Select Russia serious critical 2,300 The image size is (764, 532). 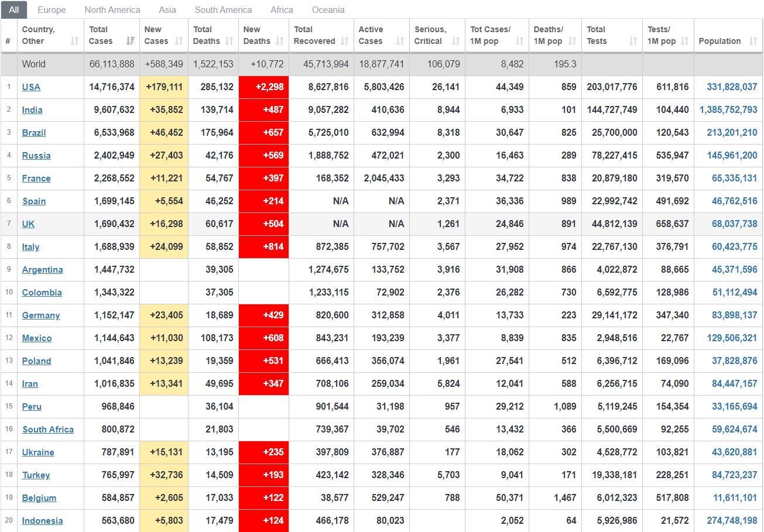pos(448,155)
